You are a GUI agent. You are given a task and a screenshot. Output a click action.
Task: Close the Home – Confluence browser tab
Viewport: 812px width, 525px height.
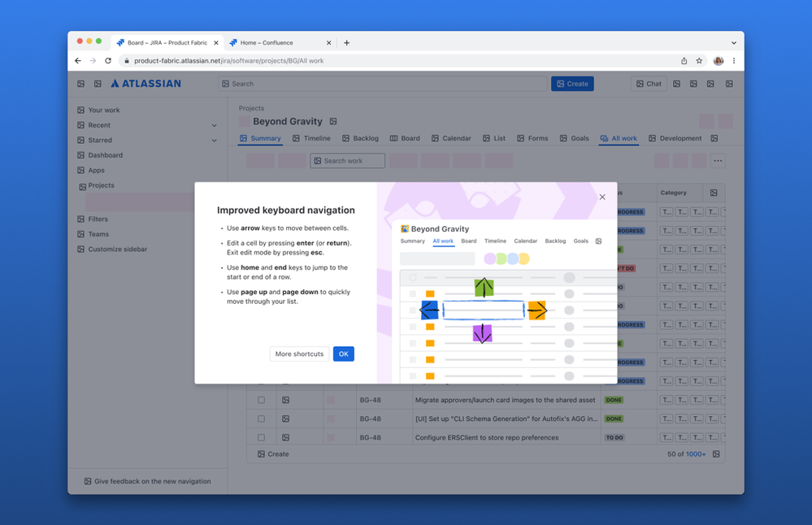click(328, 43)
